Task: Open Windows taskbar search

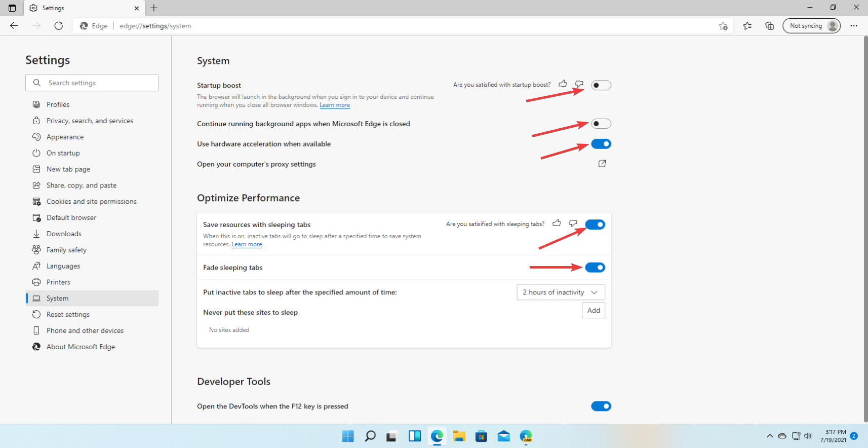Action: 370,436
